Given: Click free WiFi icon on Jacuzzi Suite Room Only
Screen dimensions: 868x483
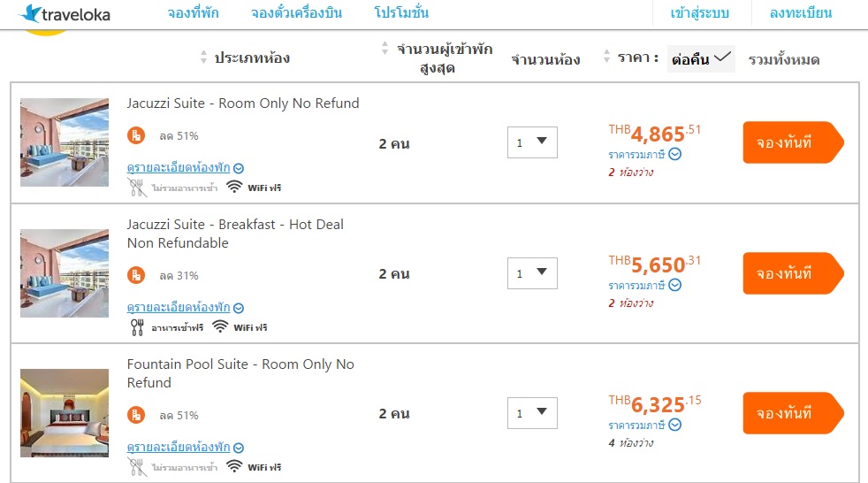Looking at the screenshot, I should coord(234,187).
